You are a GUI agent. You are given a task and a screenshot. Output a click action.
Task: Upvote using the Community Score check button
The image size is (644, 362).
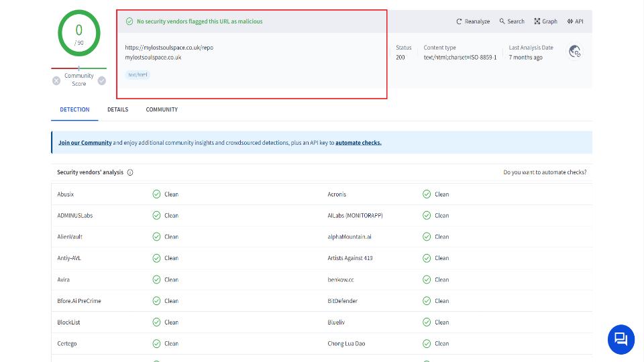(102, 80)
